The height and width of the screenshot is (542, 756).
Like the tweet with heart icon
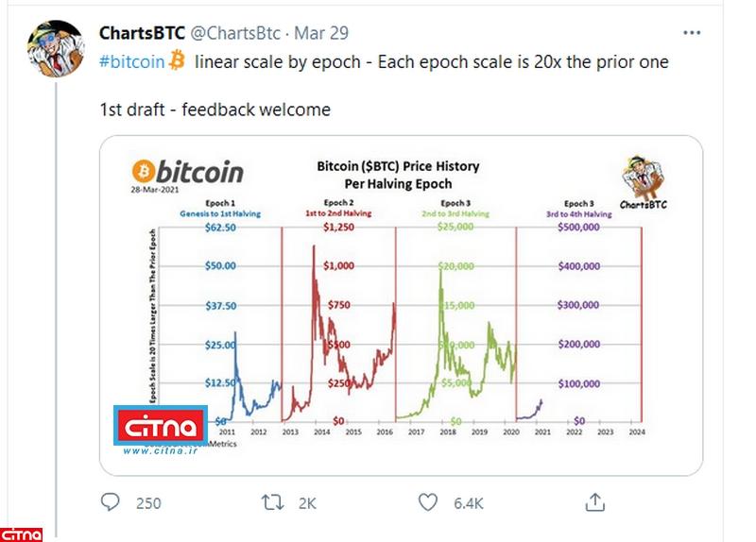[430, 502]
